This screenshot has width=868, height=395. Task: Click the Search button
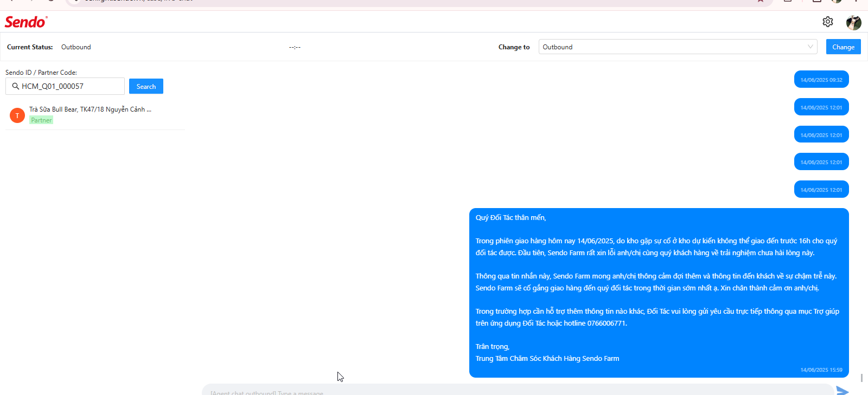coord(146,86)
